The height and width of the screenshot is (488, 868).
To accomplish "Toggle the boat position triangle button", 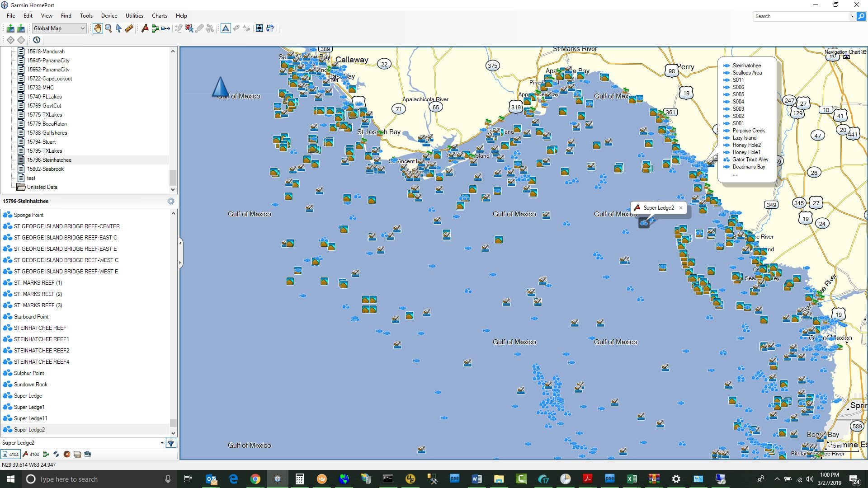I will pyautogui.click(x=225, y=28).
